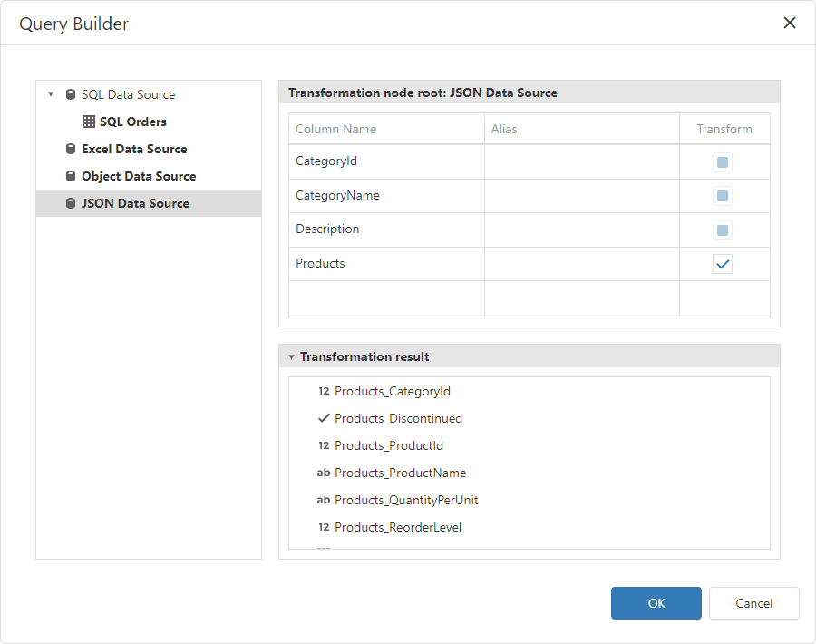
Task: Select the boolean checkmark icon beside Products_Discontinued
Action: [x=322, y=418]
